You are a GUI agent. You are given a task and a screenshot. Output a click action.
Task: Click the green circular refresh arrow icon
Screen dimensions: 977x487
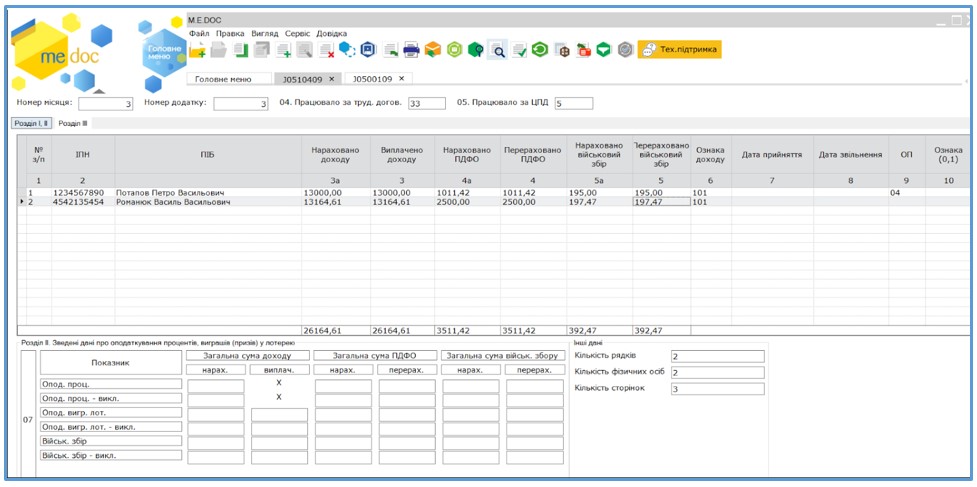[540, 49]
